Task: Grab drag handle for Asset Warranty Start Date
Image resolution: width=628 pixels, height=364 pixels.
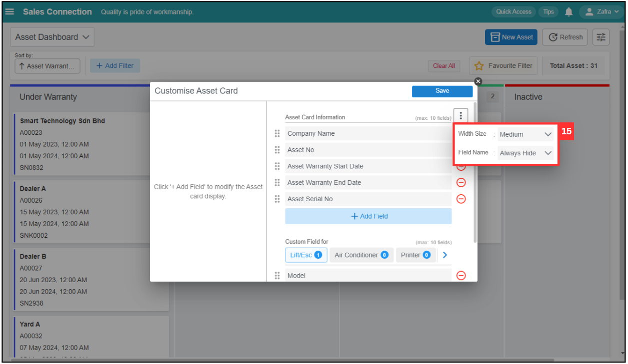Action: (x=277, y=166)
